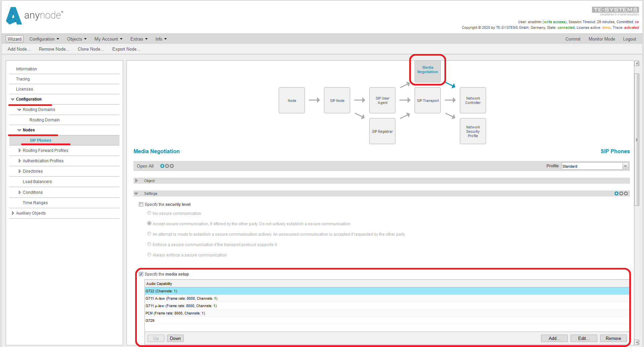Click the Media Negotiation diagram node
The image size is (644, 347).
click(x=427, y=70)
